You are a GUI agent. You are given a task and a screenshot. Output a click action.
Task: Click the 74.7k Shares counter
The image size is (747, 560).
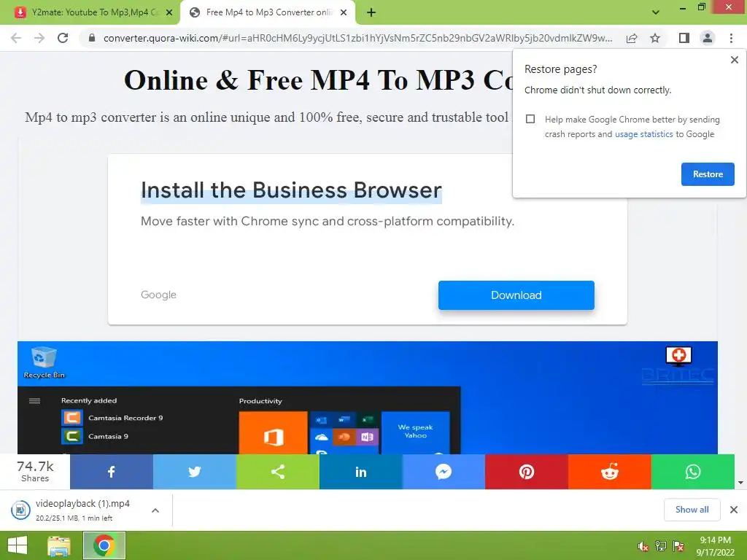pos(35,472)
